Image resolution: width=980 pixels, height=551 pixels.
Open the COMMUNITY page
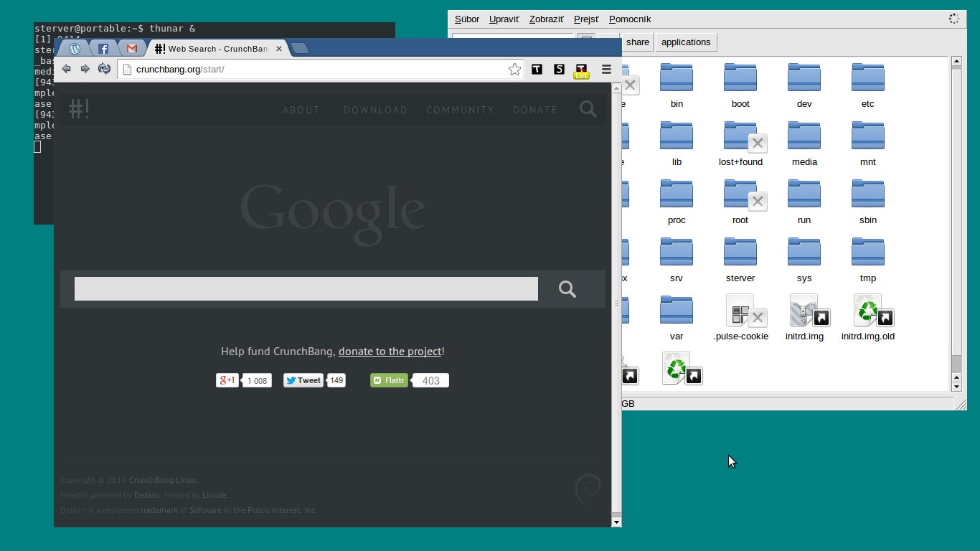point(460,110)
